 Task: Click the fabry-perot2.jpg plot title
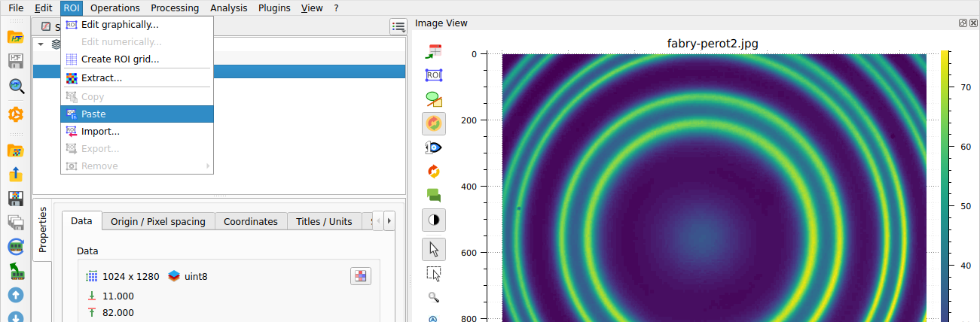point(713,43)
